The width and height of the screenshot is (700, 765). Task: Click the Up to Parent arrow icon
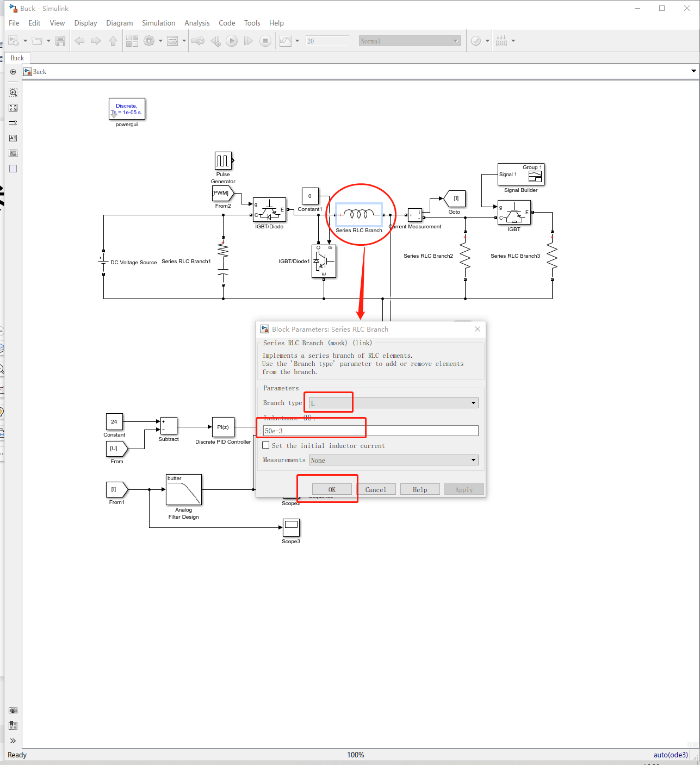point(113,41)
